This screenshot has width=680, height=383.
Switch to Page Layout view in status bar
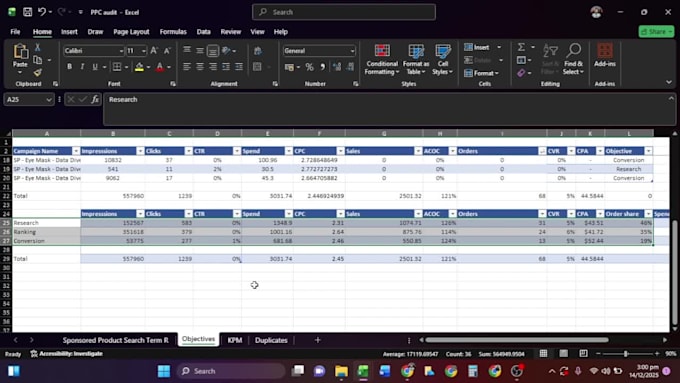tap(563, 354)
